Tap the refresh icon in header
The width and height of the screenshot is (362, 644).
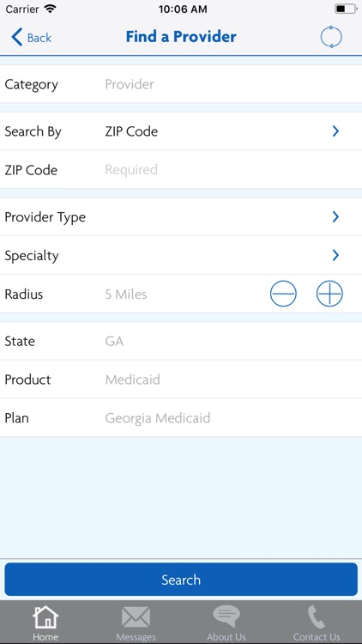click(x=331, y=38)
